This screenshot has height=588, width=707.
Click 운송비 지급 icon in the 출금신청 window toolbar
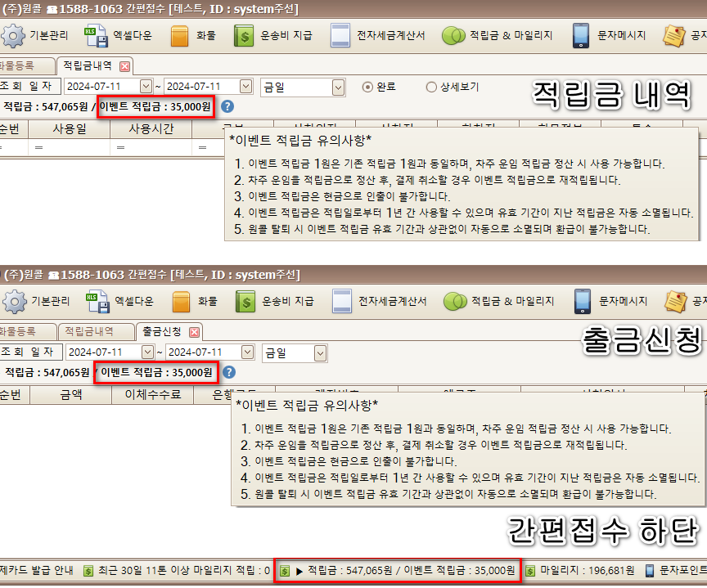click(246, 301)
